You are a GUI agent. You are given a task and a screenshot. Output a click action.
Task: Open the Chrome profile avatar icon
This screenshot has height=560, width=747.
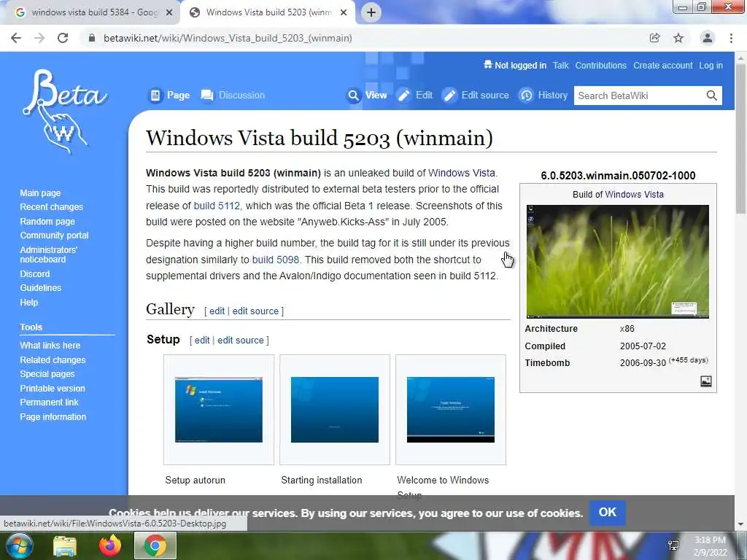pyautogui.click(x=708, y=38)
